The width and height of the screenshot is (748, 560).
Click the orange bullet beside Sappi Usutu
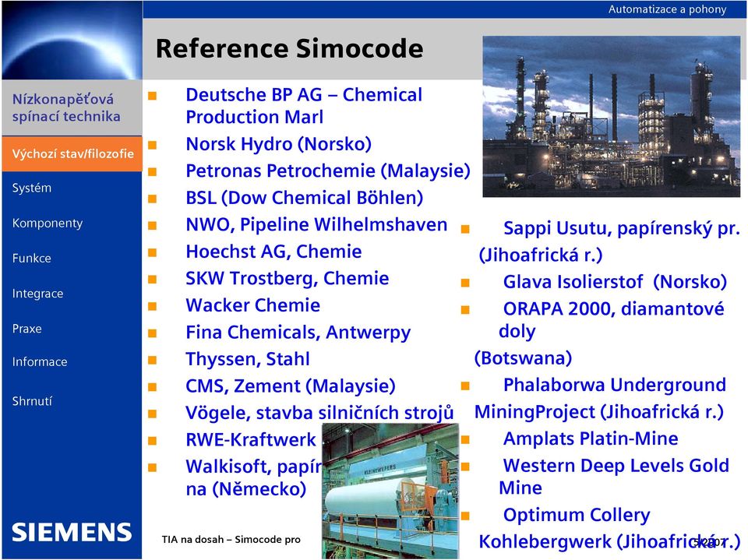coord(466,230)
